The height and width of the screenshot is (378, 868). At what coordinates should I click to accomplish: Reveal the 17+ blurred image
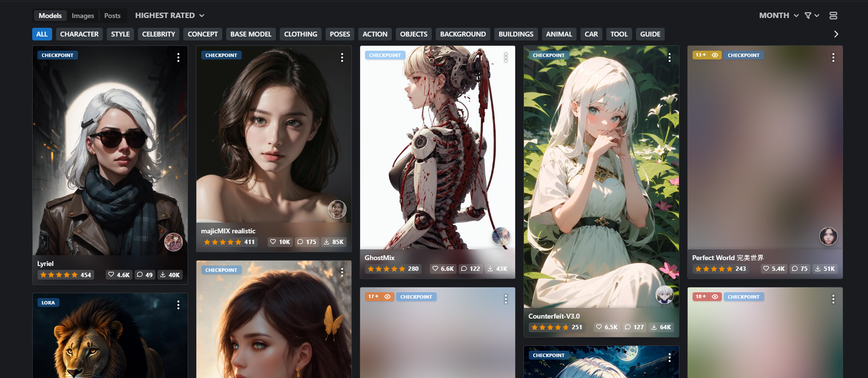pos(387,297)
